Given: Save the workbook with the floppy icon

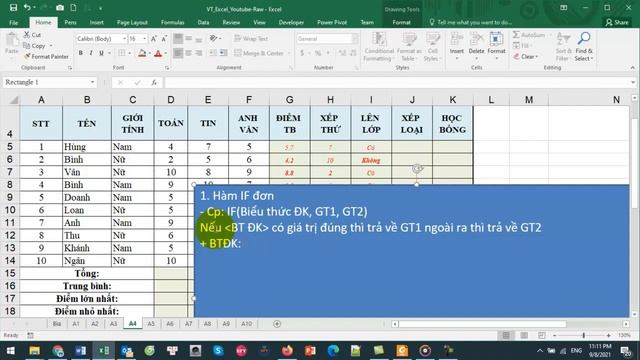Looking at the screenshot, I should (x=13, y=8).
